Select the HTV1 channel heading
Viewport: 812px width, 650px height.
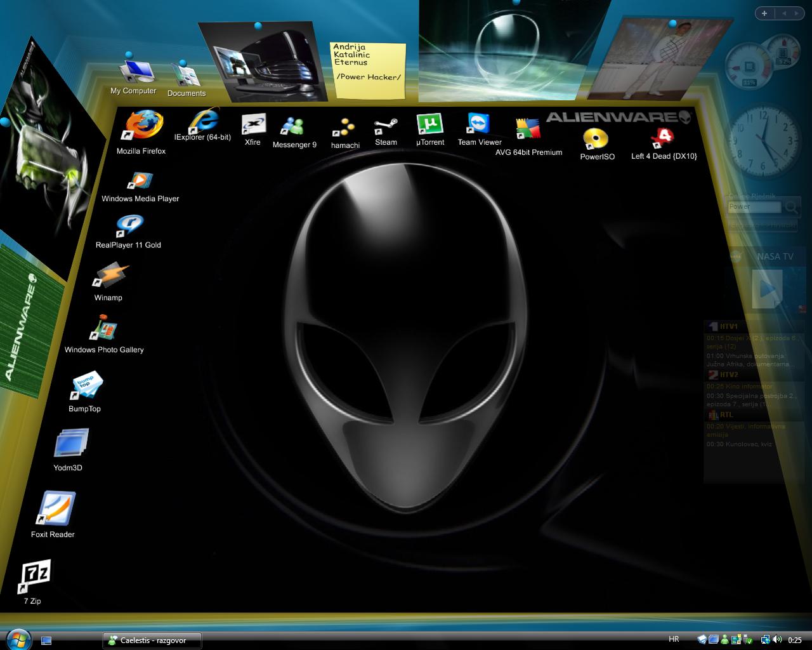[729, 326]
